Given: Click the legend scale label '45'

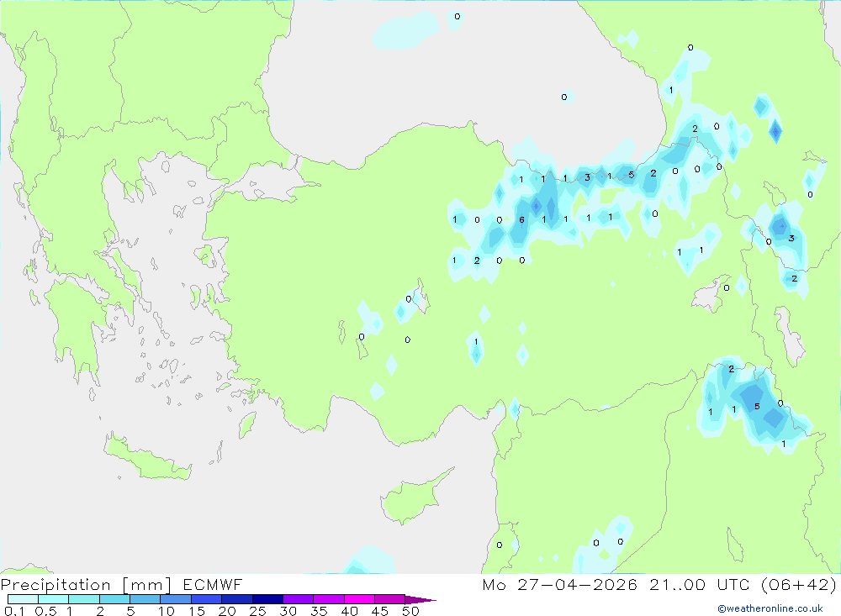Looking at the screenshot, I should click(380, 611).
